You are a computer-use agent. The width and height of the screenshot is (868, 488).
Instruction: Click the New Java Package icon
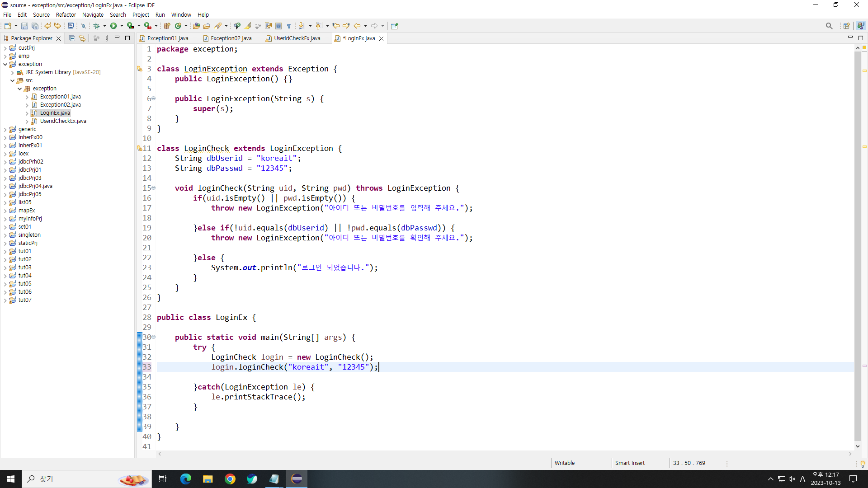click(x=167, y=26)
